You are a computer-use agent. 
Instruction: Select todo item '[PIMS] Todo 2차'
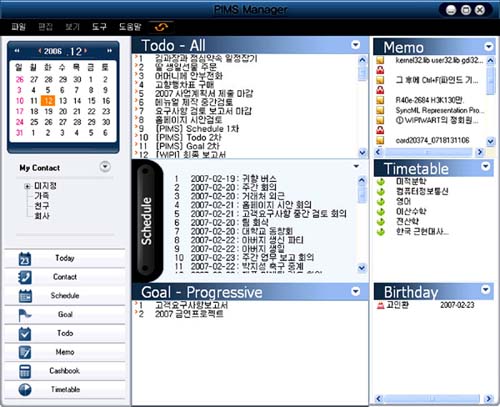[x=189, y=137]
